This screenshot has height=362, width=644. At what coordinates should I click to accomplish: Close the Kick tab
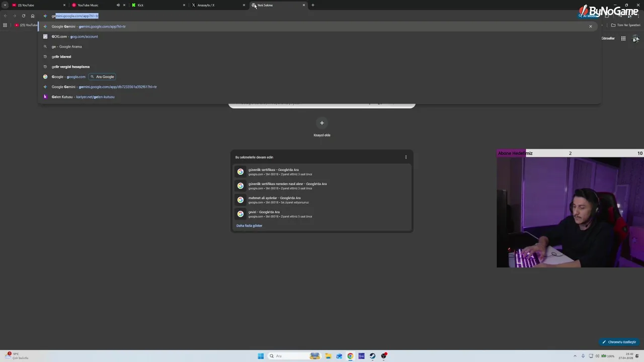pyautogui.click(x=184, y=5)
